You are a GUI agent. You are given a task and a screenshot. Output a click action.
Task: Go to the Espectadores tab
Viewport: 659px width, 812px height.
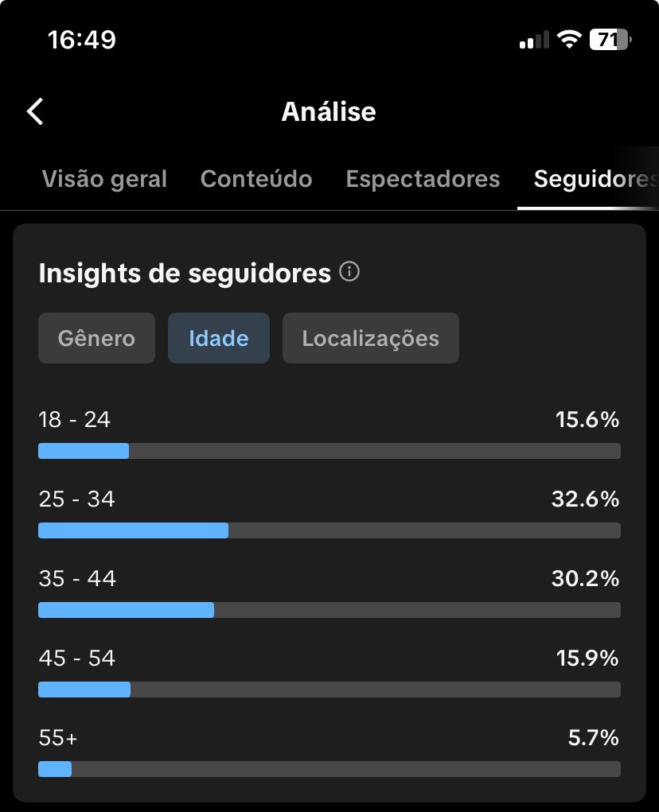tap(423, 179)
